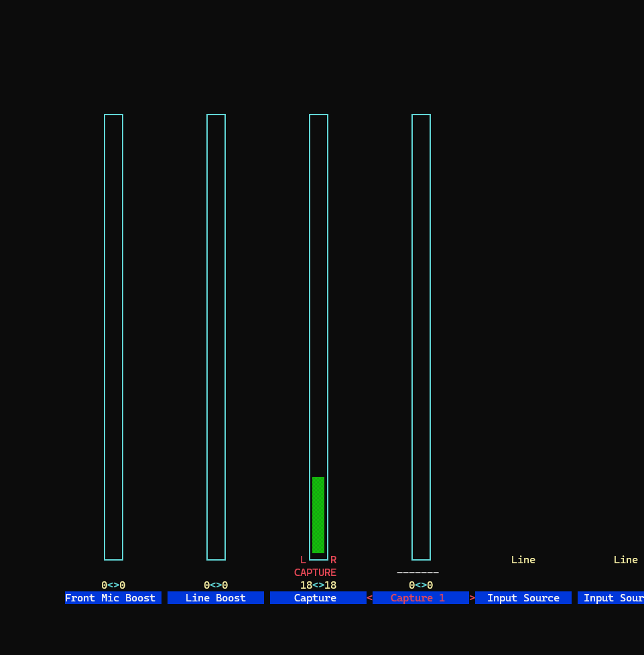Image resolution: width=644 pixels, height=655 pixels.
Task: Click the red CAPTURE status indicator
Action: 315,572
